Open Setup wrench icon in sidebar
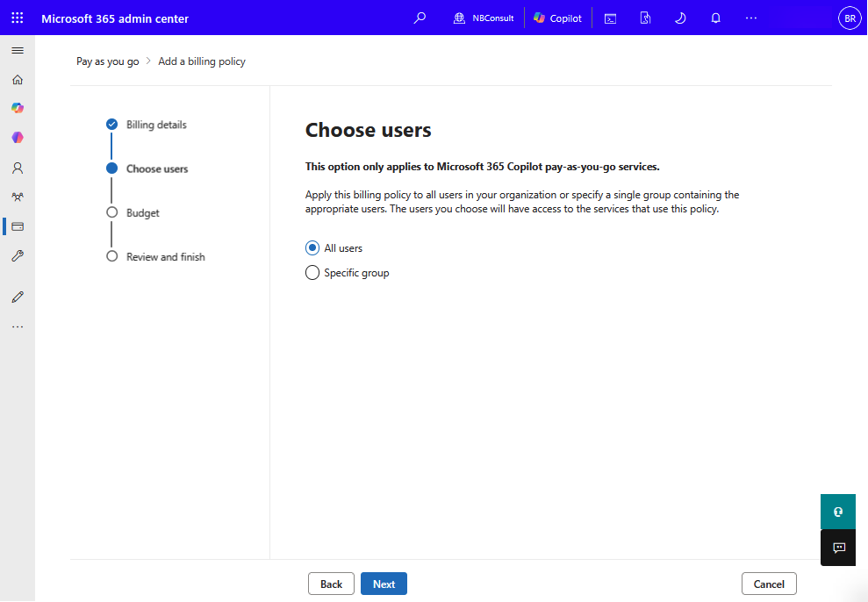This screenshot has width=868, height=602. [18, 256]
